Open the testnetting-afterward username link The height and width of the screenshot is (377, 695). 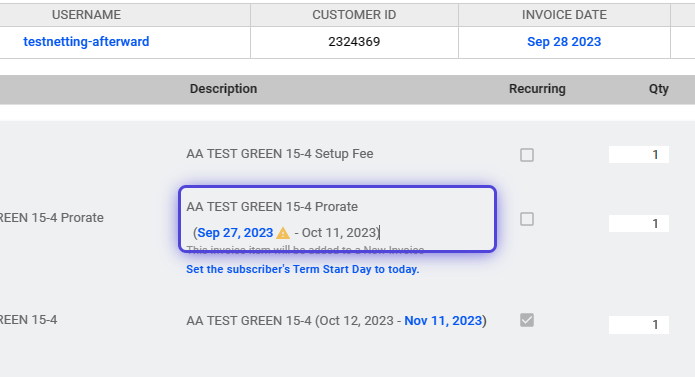click(x=86, y=42)
